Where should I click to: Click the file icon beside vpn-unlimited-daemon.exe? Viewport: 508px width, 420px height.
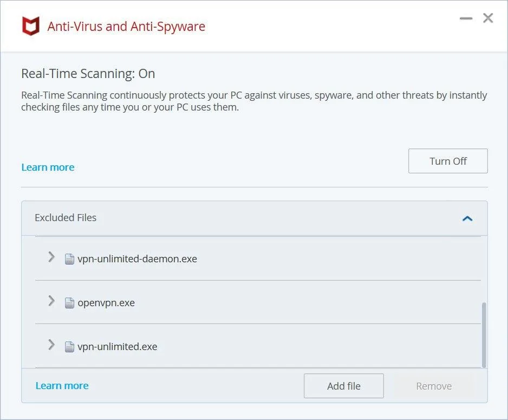click(69, 259)
